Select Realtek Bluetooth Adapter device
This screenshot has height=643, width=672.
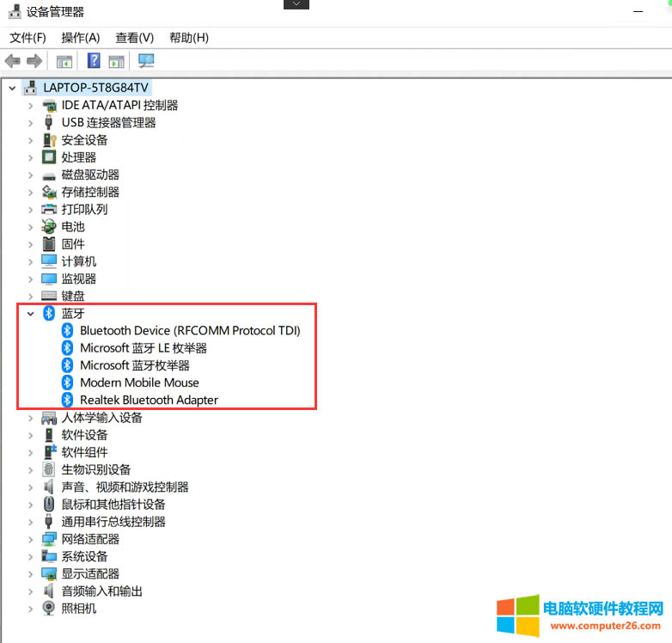(150, 400)
